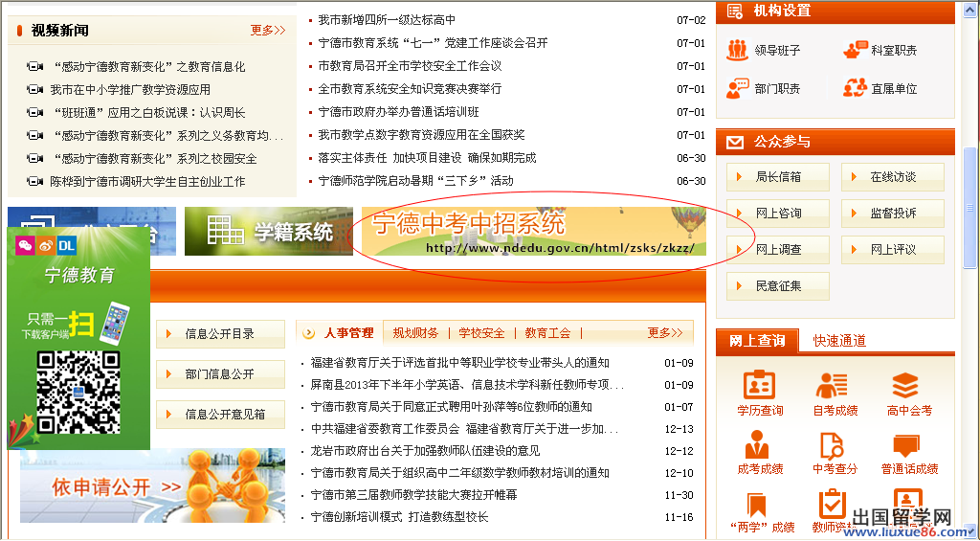Switch to the 规划财务 tab
This screenshot has width=980, height=541.
pos(415,333)
